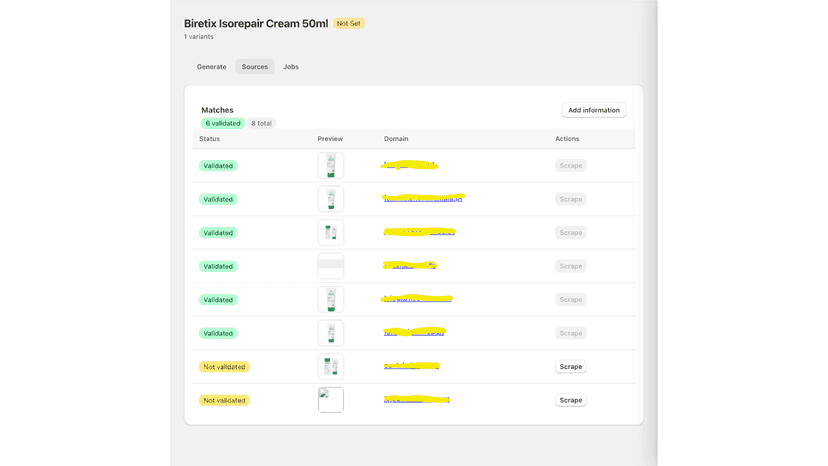Click the greyed Scrape button in fifth row
Viewport: 828px width, 466px height.
pos(571,300)
